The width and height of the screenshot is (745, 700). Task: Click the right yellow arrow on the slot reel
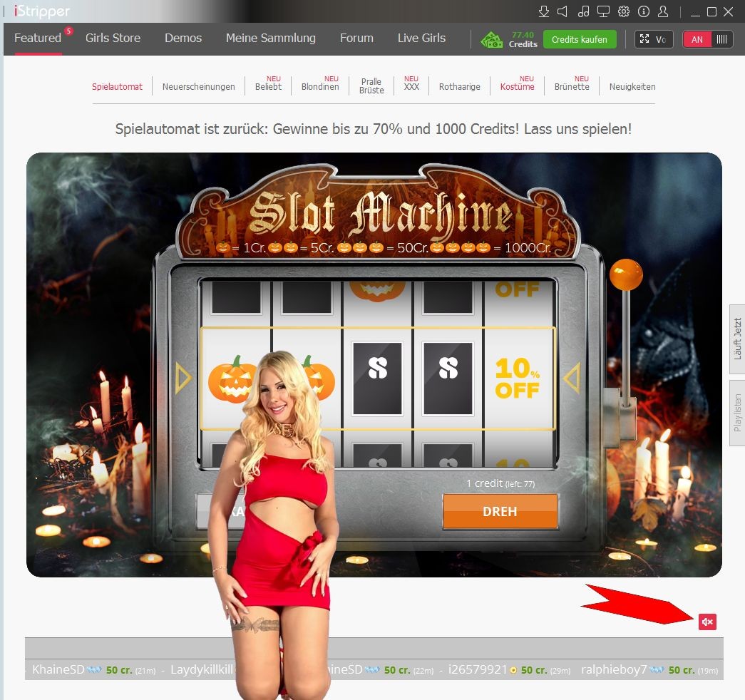(x=572, y=379)
